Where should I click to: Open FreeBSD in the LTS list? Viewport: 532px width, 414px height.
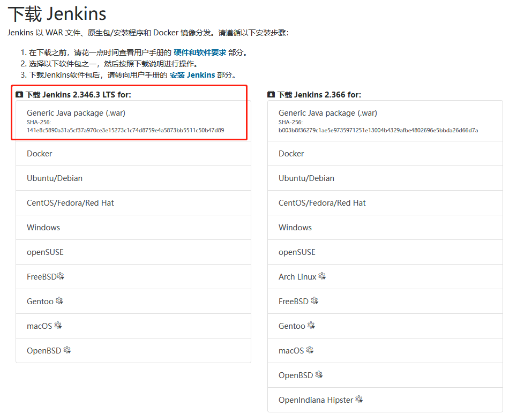[133, 277]
